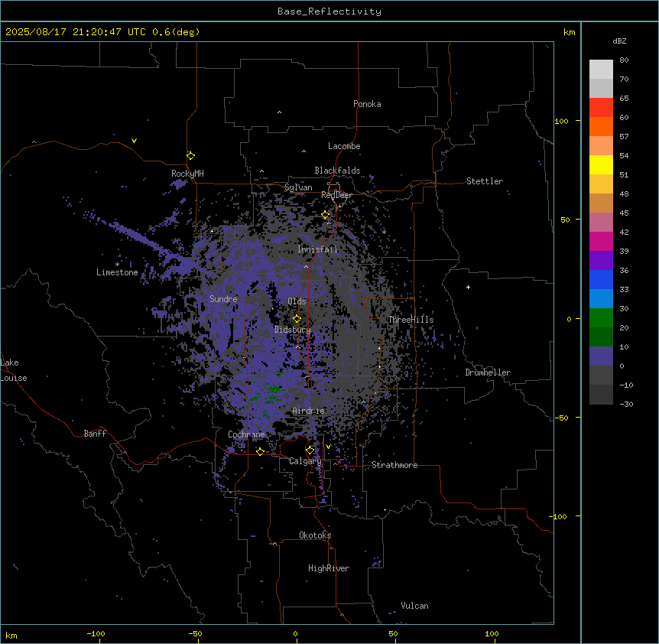
Task: Select the white plus marker east of ThreeHills
Action: pyautogui.click(x=468, y=287)
